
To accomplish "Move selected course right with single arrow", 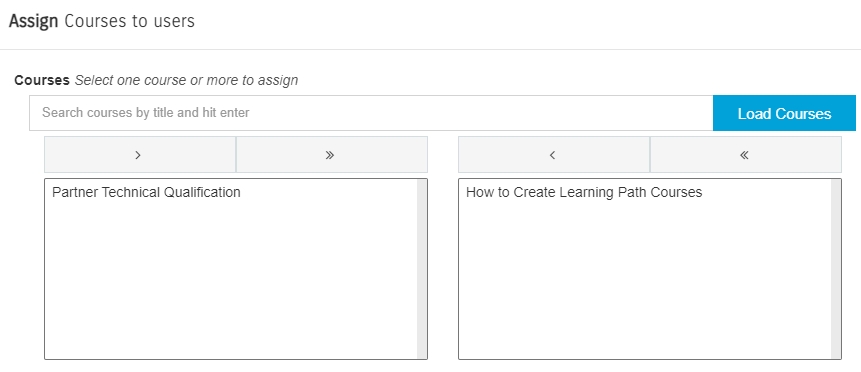I will click(140, 154).
